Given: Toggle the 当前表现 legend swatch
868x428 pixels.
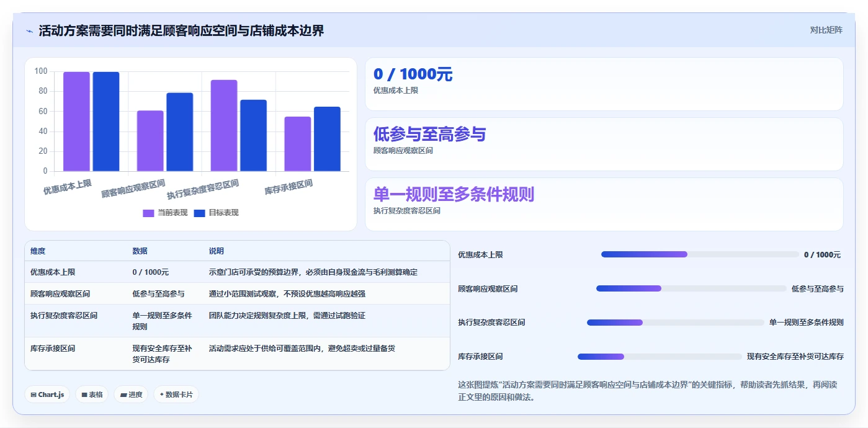Looking at the screenshot, I should pyautogui.click(x=148, y=213).
